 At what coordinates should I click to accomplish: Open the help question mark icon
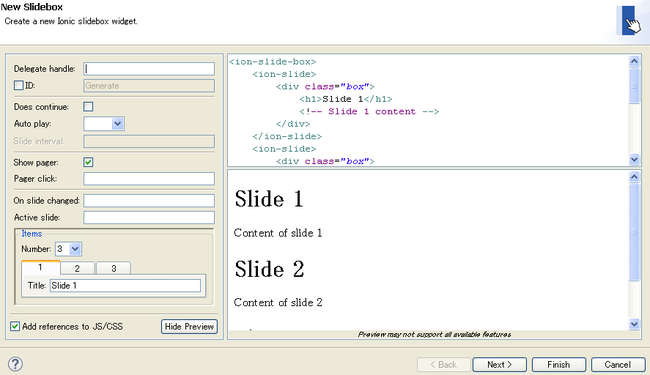tap(15, 364)
